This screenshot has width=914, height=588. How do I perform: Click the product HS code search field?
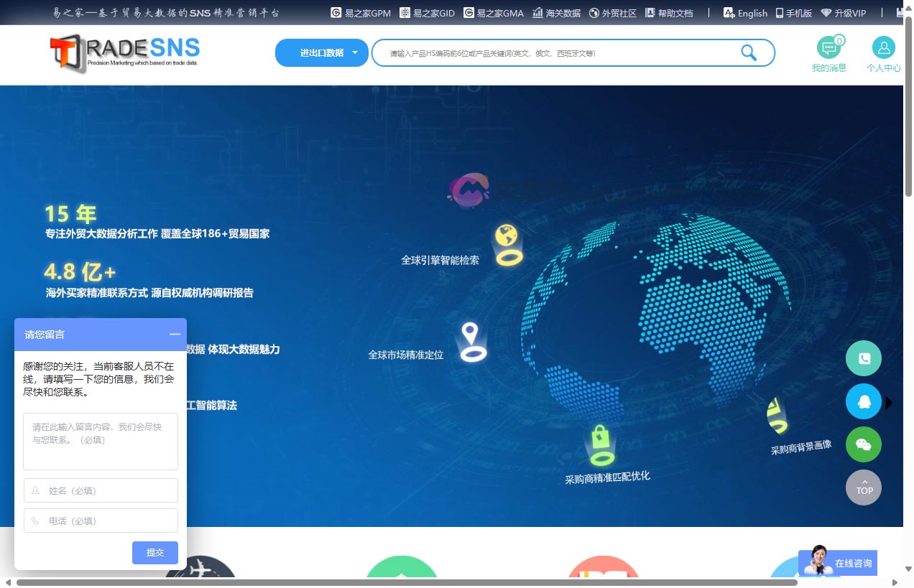tap(560, 53)
